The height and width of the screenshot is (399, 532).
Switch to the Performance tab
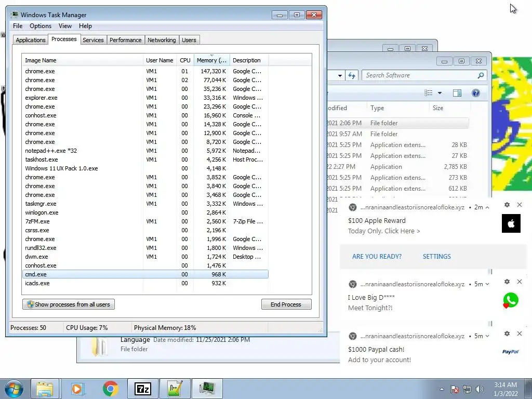(x=126, y=40)
